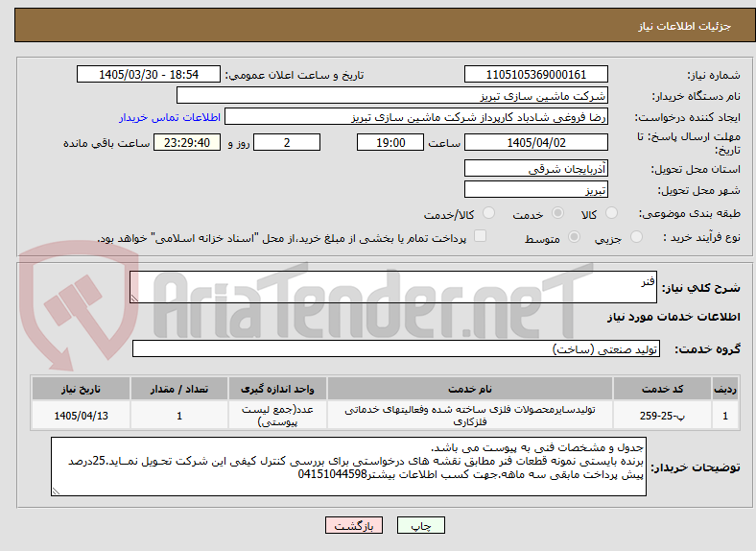
Task: Click the need date cell 1405/04/13
Action: pyautogui.click(x=81, y=416)
